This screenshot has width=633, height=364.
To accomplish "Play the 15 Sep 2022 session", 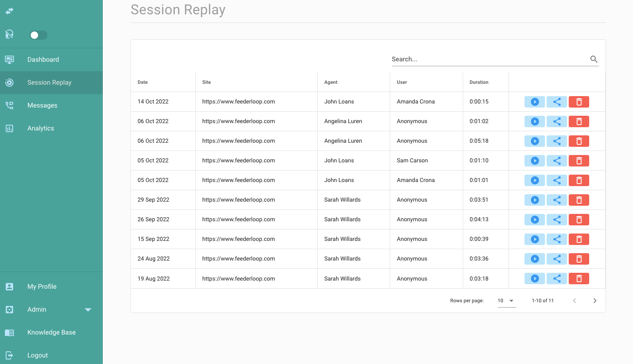I will pos(535,239).
